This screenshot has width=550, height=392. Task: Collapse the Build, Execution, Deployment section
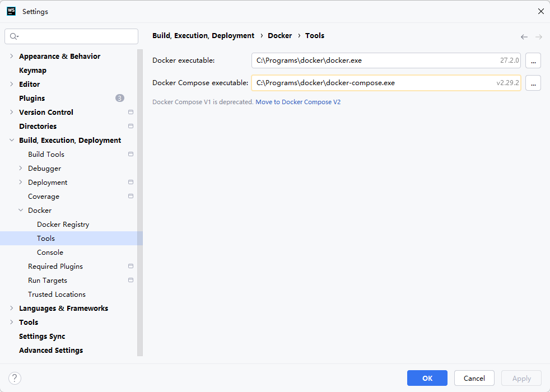12,141
